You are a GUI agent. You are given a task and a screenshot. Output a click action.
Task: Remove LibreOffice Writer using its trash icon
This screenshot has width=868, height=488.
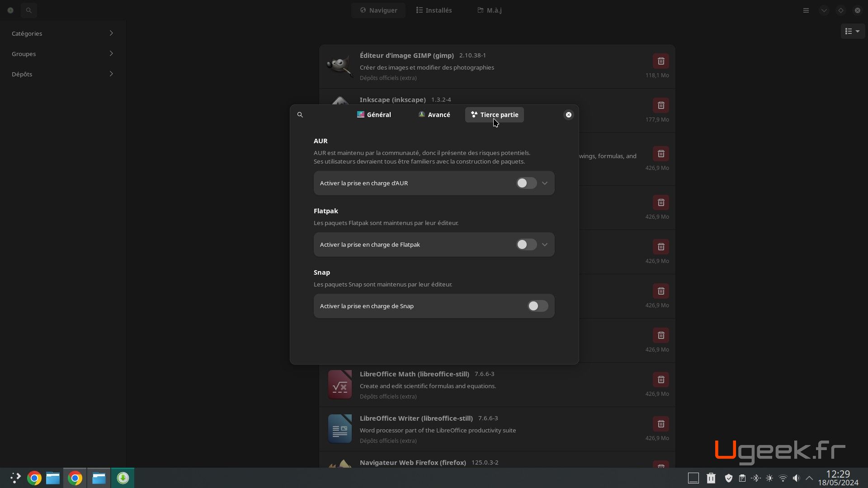pyautogui.click(x=661, y=424)
